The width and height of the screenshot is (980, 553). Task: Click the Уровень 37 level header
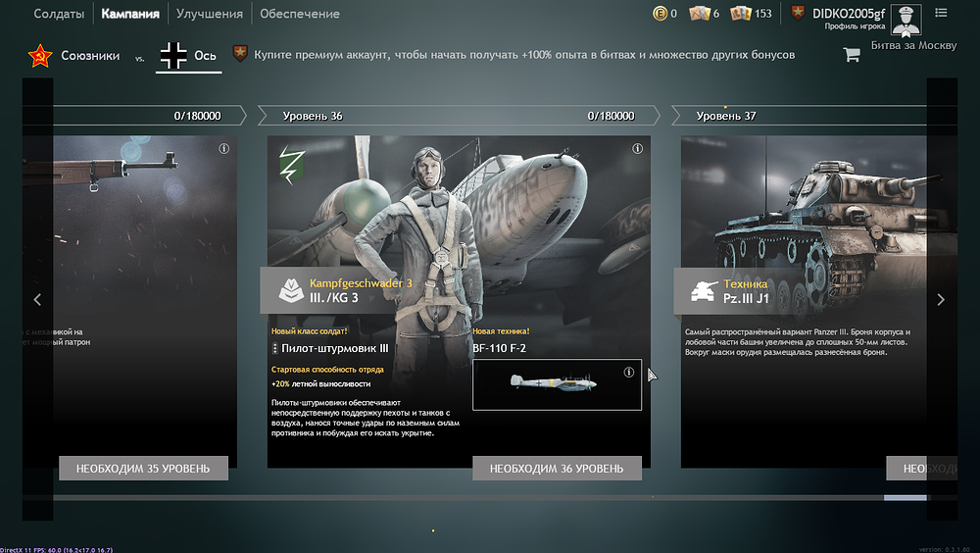coord(725,116)
